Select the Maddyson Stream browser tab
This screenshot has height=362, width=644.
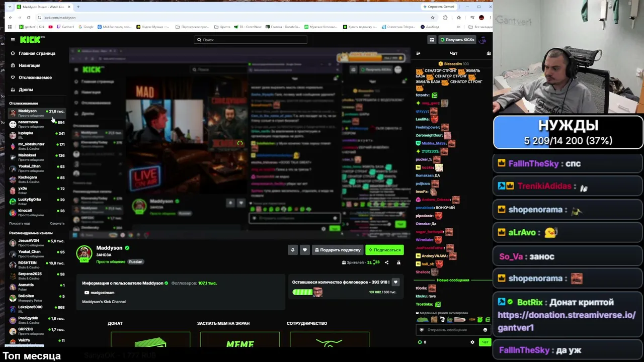coord(43,7)
